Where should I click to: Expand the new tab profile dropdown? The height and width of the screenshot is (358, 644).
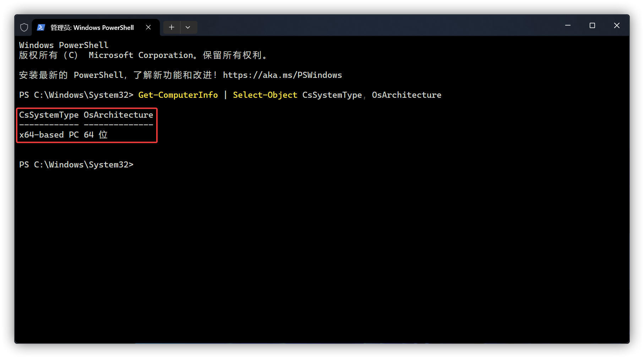pyautogui.click(x=188, y=27)
